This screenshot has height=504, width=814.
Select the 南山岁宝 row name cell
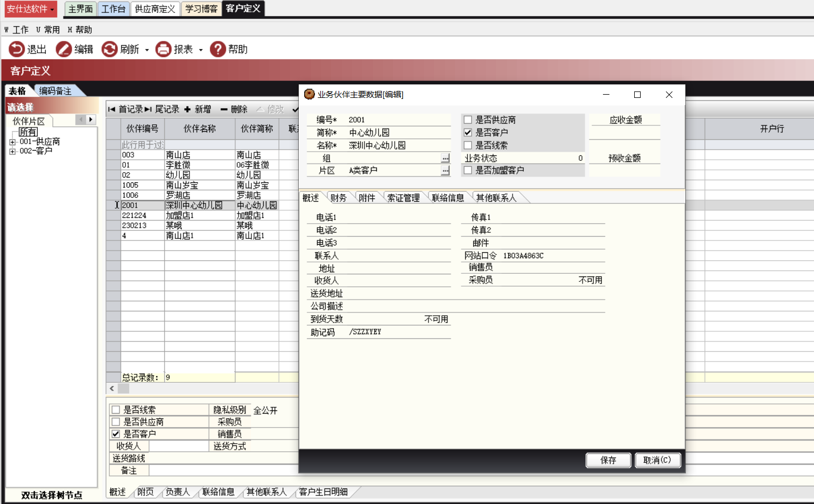(x=200, y=185)
